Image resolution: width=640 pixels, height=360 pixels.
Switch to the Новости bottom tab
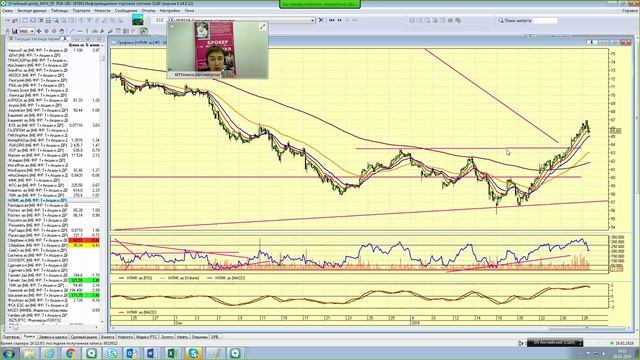click(x=125, y=337)
